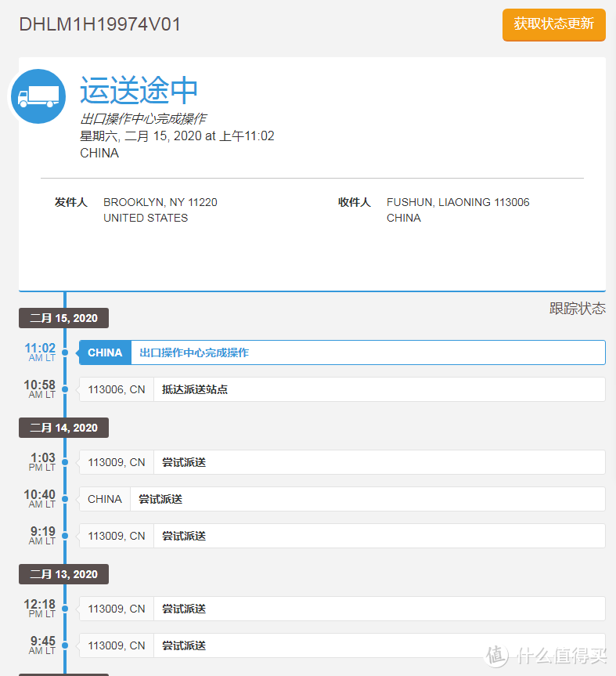Click timeline dot beside 11:02 AM
Viewport: 616px width, 676px height.
(x=65, y=352)
